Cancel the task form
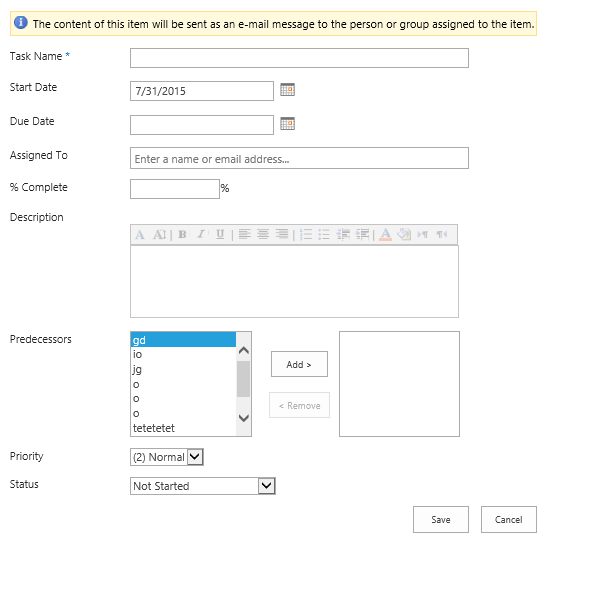The height and width of the screenshot is (591, 599). (508, 520)
